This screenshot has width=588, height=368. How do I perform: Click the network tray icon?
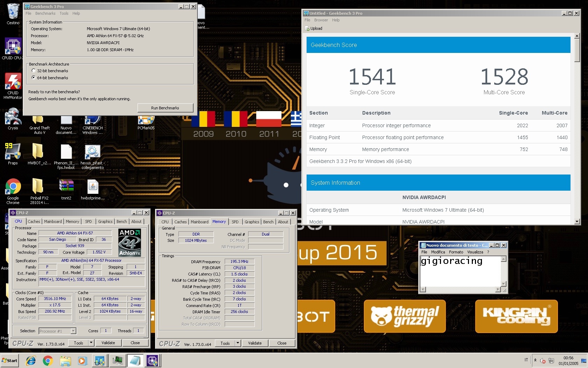point(551,361)
